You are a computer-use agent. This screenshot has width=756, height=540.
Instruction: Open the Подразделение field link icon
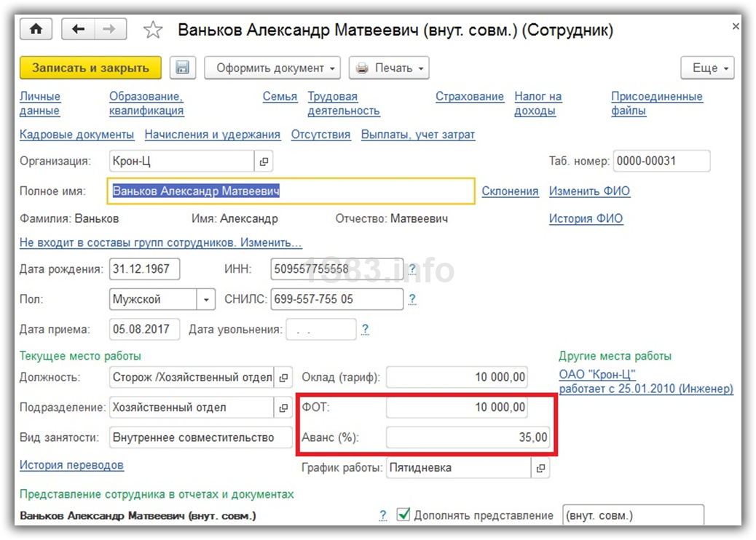(283, 408)
